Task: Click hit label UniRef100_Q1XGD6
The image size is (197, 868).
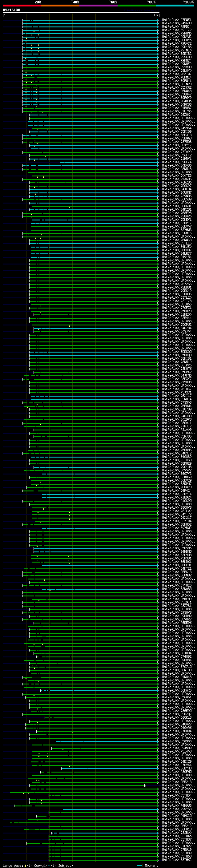Action: click(x=176, y=179)
